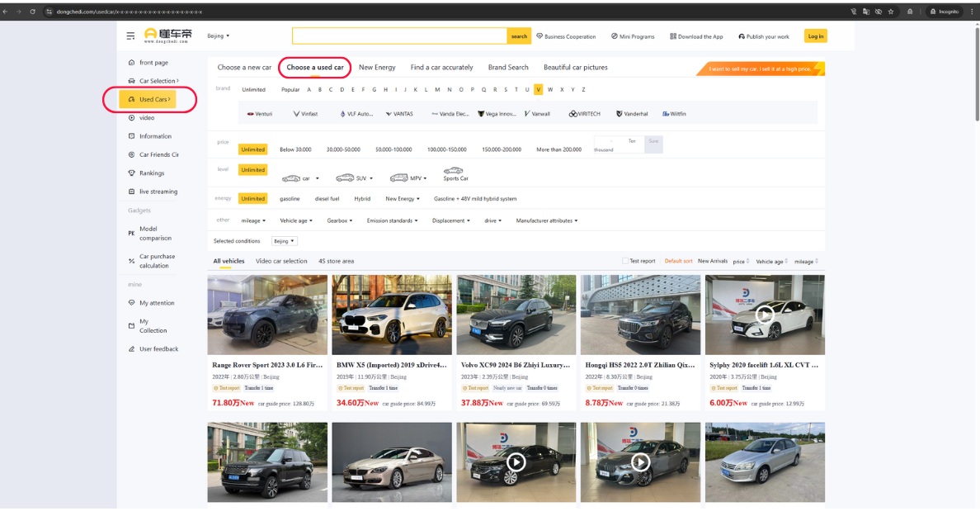
Task: Select the Vinfast brand
Action: [305, 114]
